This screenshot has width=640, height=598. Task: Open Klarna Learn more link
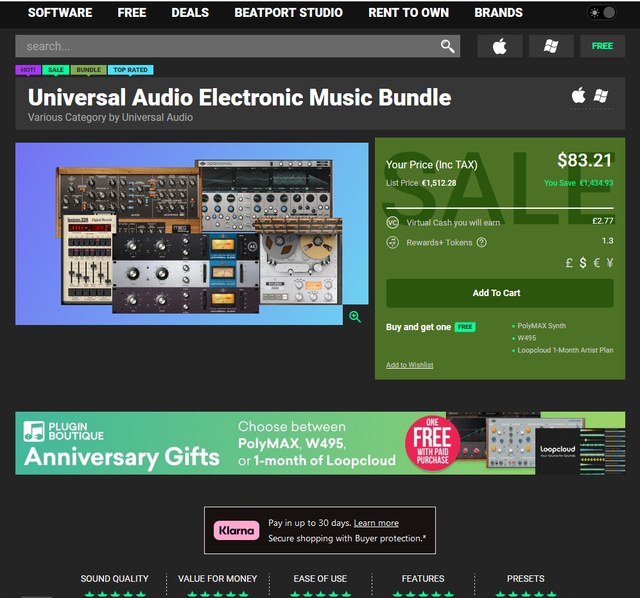coord(376,523)
